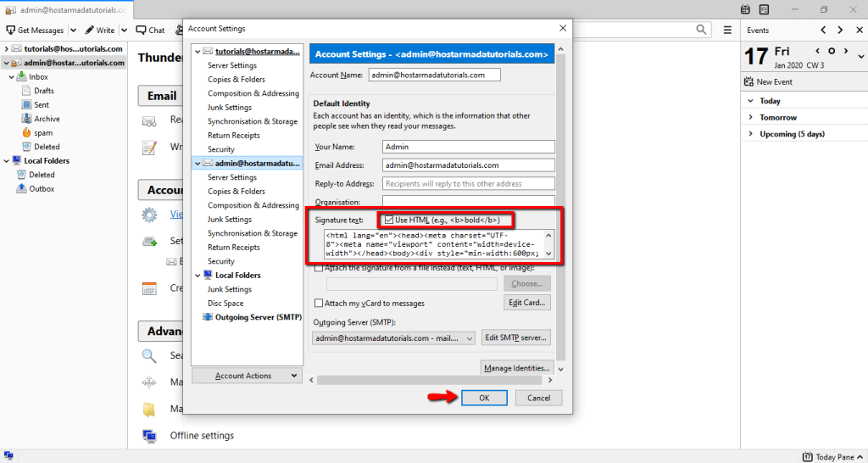
Task: Open the calendar tab icon in title bar
Action: pyautogui.click(x=745, y=9)
